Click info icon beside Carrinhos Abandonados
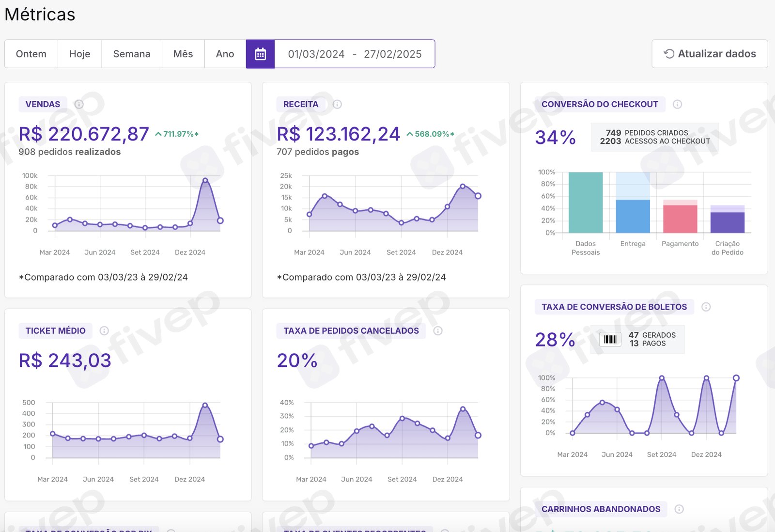 pyautogui.click(x=679, y=509)
